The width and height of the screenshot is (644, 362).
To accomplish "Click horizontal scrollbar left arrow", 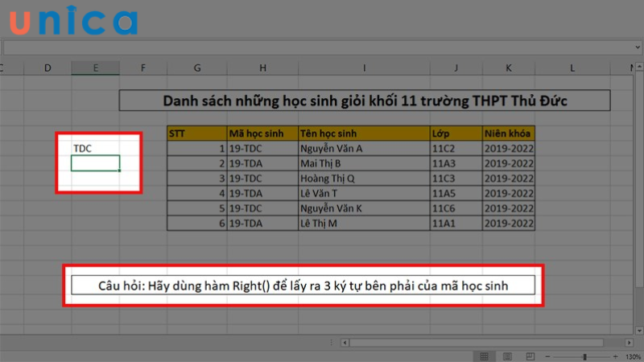I will (345, 343).
